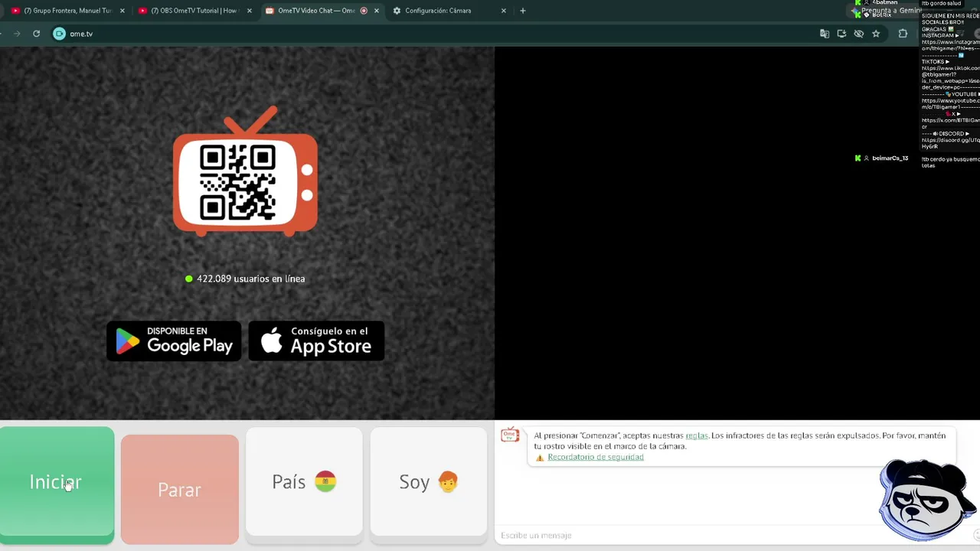Click the OmeTV avatar beside the rules message

click(x=509, y=435)
